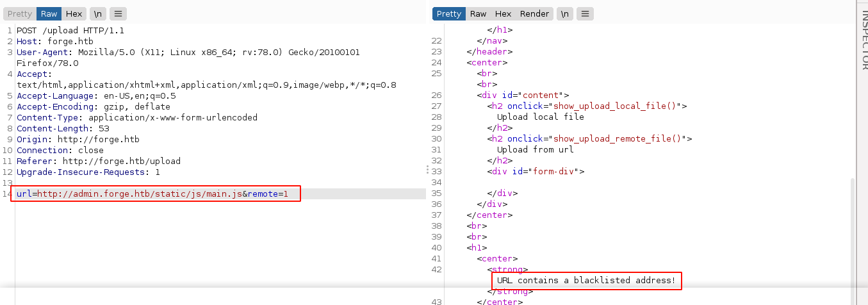This screenshot has width=868, height=305.
Task: Show the Render tab in response pane
Action: (534, 13)
